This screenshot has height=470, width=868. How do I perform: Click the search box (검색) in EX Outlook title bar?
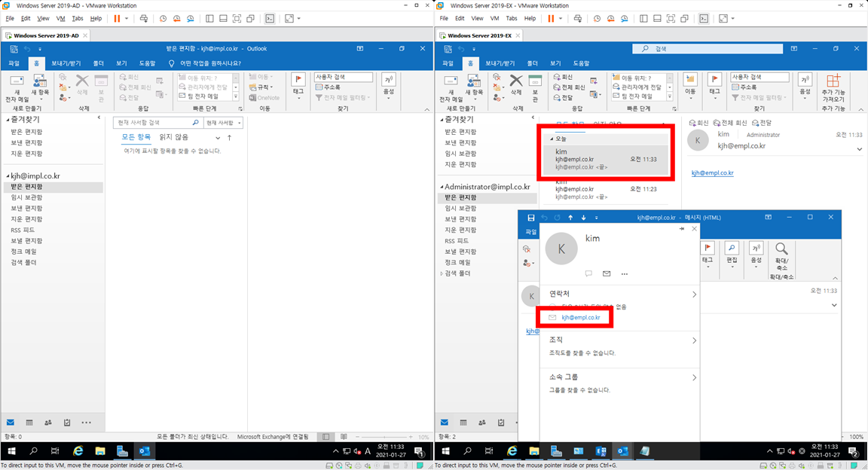pos(708,49)
